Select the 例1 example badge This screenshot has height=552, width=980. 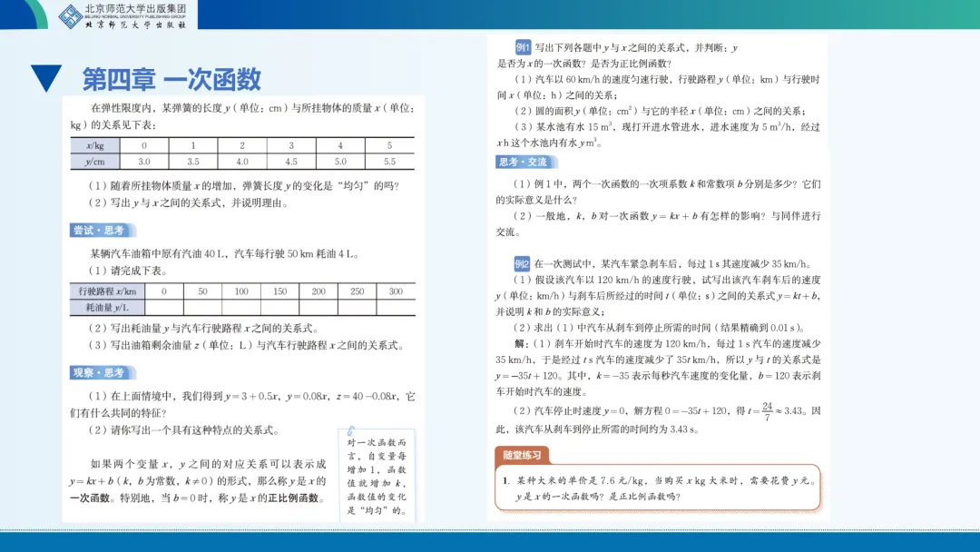(524, 47)
